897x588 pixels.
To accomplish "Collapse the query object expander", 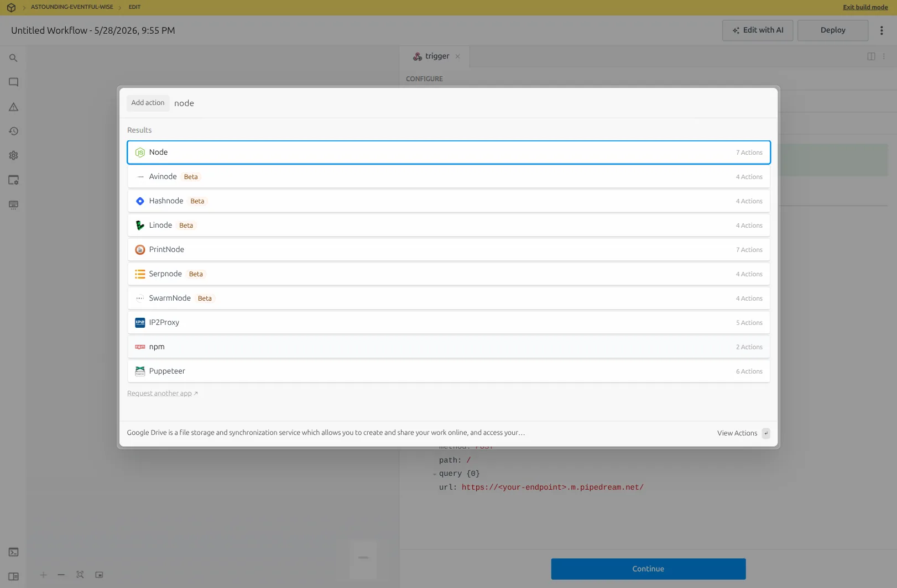I will [x=435, y=474].
